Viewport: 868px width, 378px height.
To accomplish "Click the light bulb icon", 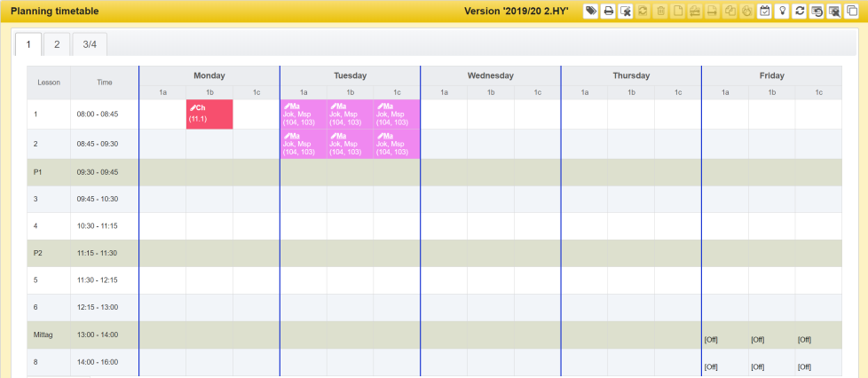I will 782,12.
